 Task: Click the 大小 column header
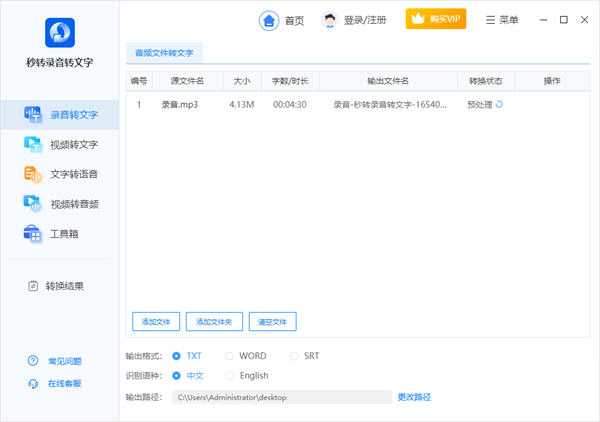point(242,81)
